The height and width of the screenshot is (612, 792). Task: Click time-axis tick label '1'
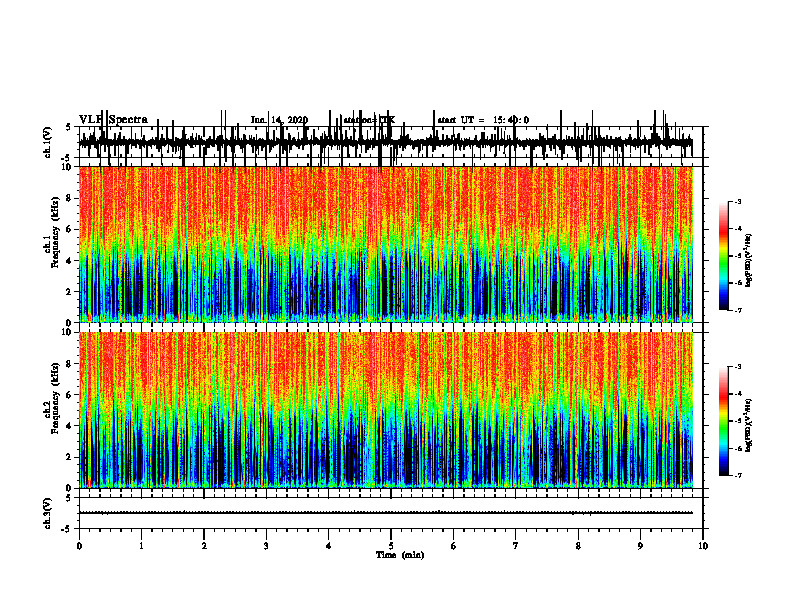141,546
